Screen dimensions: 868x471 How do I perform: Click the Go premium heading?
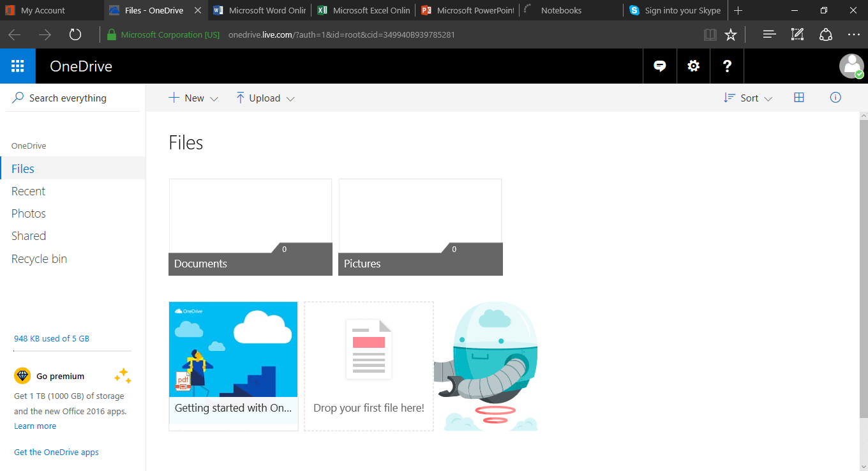(x=61, y=376)
